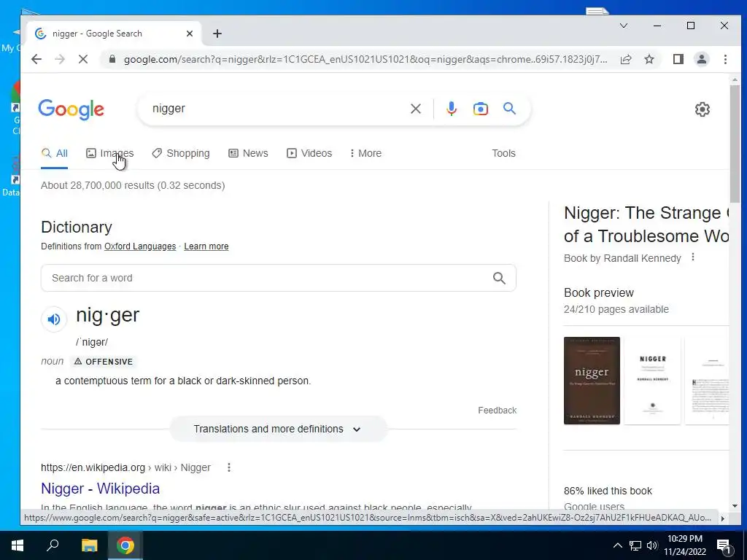Open the third book preview page thumbnail

[707, 381]
